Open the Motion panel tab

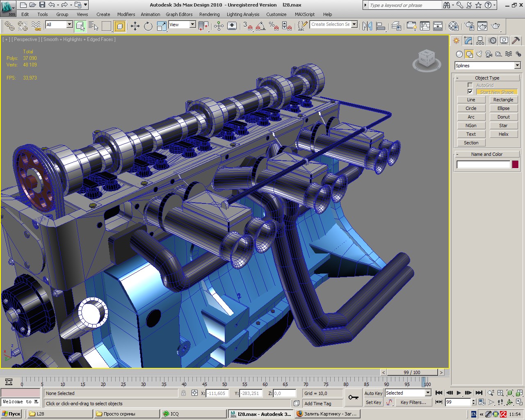(492, 41)
